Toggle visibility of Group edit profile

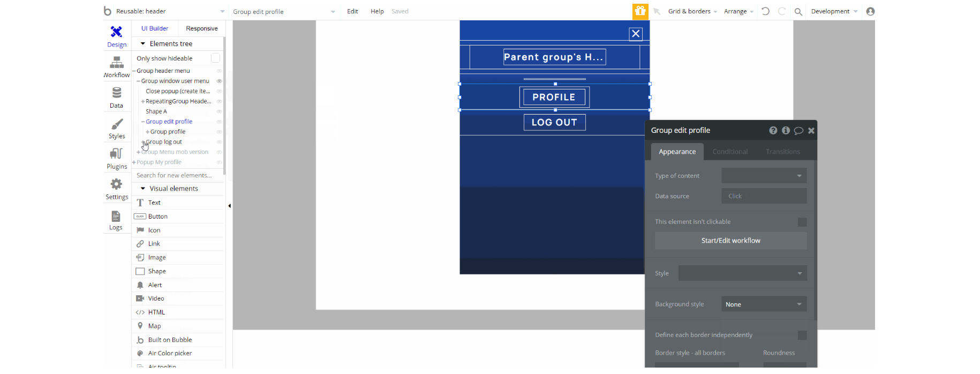pos(219,122)
